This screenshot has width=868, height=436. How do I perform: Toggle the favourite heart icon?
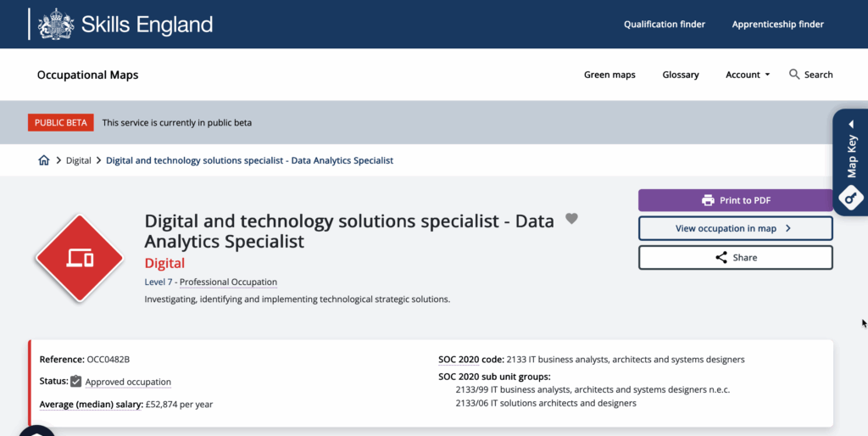[x=571, y=219]
